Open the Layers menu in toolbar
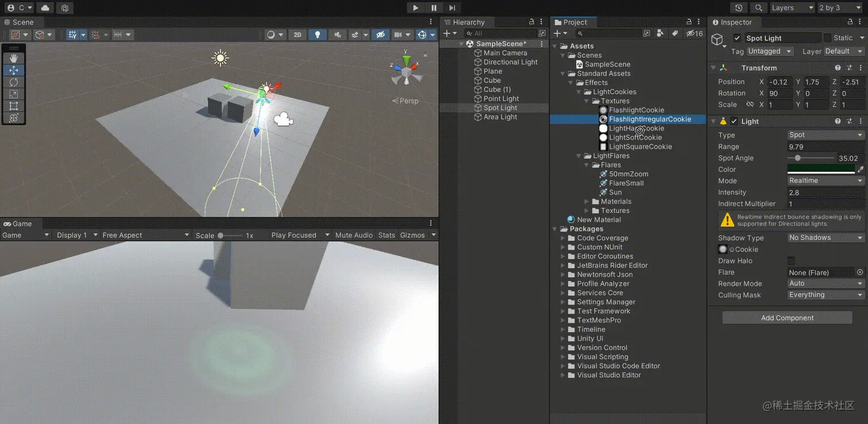Viewport: 868px width, 424px height. pos(792,7)
